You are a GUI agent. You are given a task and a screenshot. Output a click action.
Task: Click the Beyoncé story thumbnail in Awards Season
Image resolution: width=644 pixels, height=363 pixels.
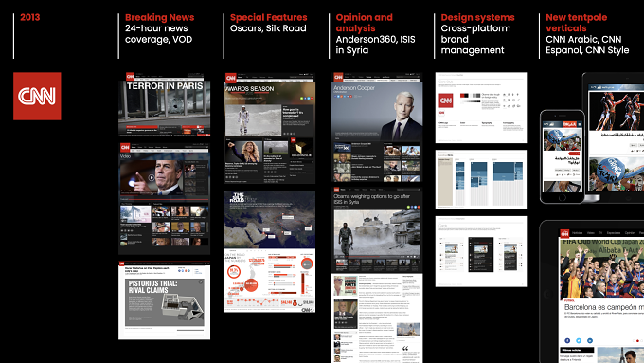tap(243, 152)
